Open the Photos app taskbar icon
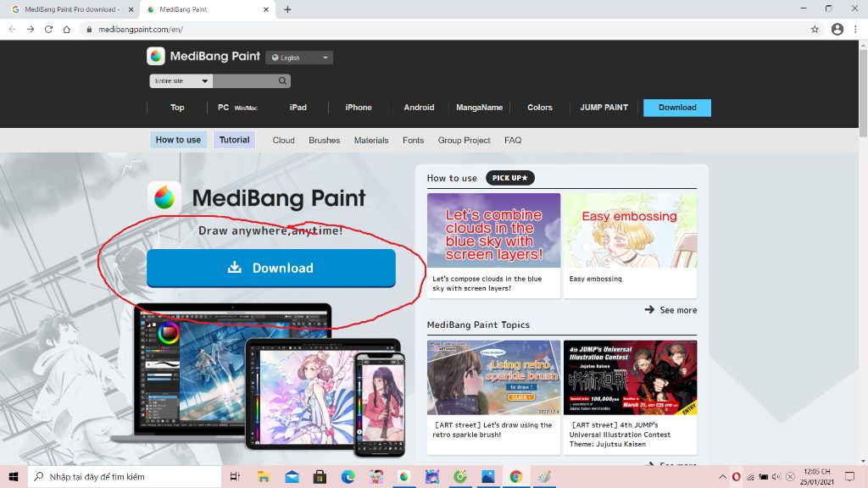Image resolution: width=868 pixels, height=488 pixels. coord(487,476)
